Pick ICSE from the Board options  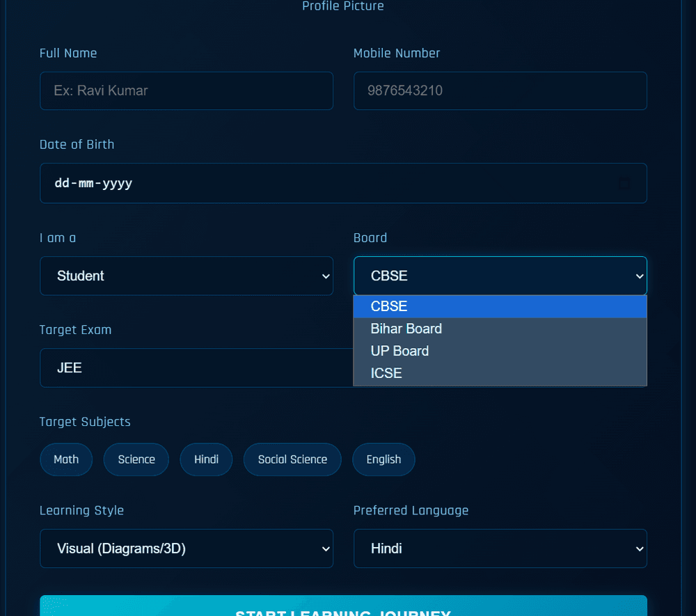500,373
